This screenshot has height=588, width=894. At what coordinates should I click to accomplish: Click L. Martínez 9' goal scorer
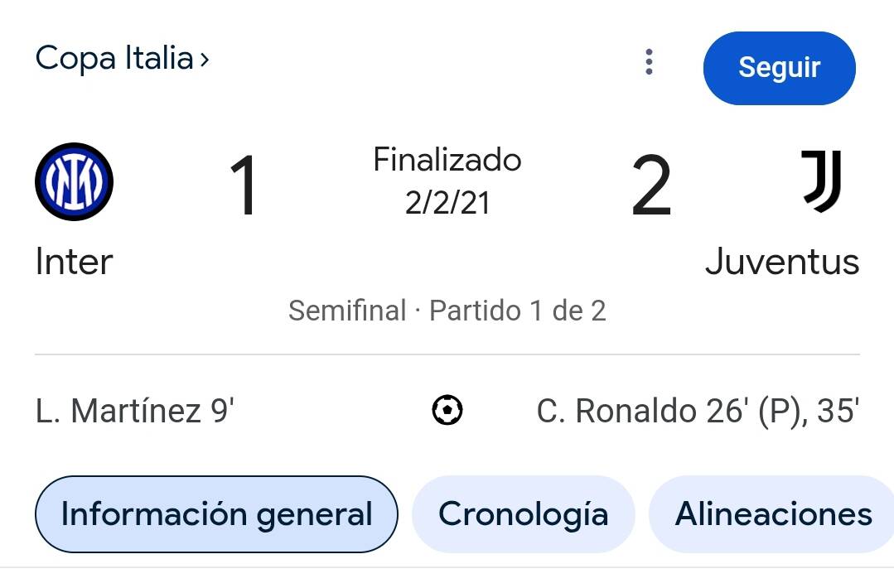pyautogui.click(x=135, y=411)
